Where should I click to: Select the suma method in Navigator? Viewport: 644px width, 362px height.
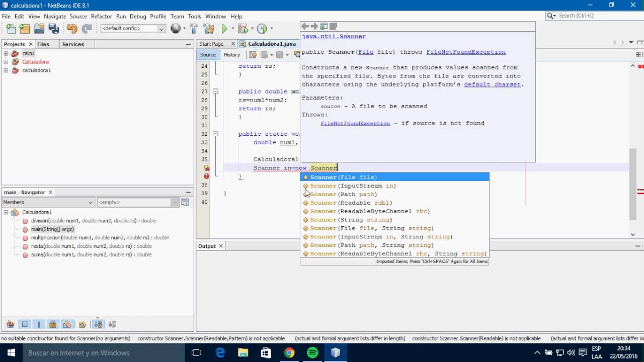[x=91, y=254]
